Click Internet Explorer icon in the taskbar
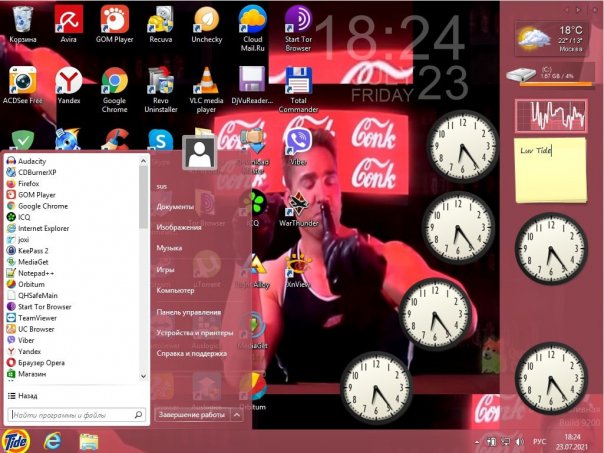The width and height of the screenshot is (604, 453). (53, 440)
